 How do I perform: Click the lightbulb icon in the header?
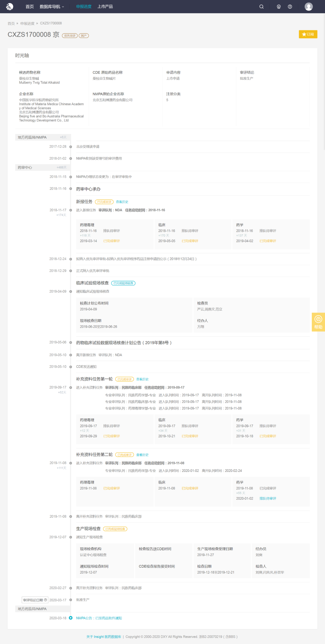pyautogui.click(x=279, y=7)
